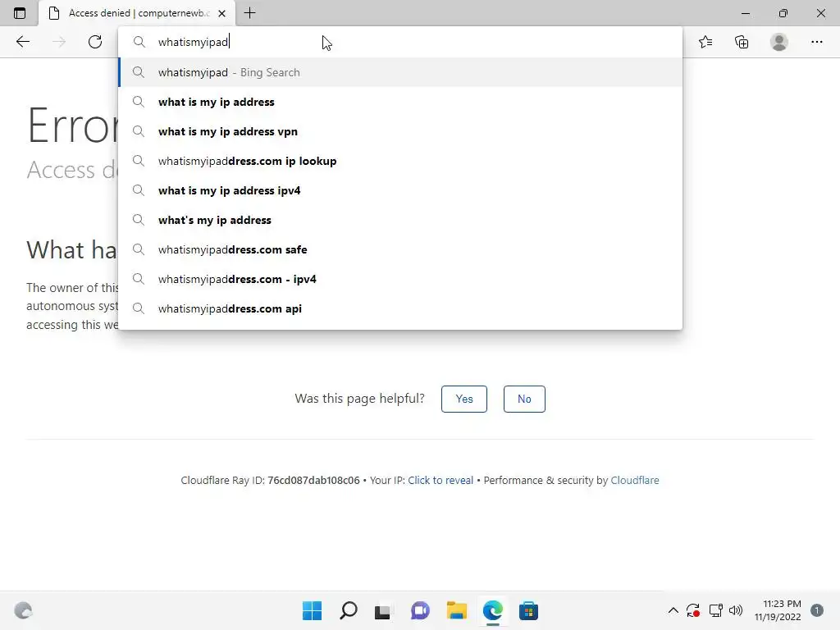This screenshot has width=840, height=630.
Task: Click the No helpful button
Action: point(524,399)
